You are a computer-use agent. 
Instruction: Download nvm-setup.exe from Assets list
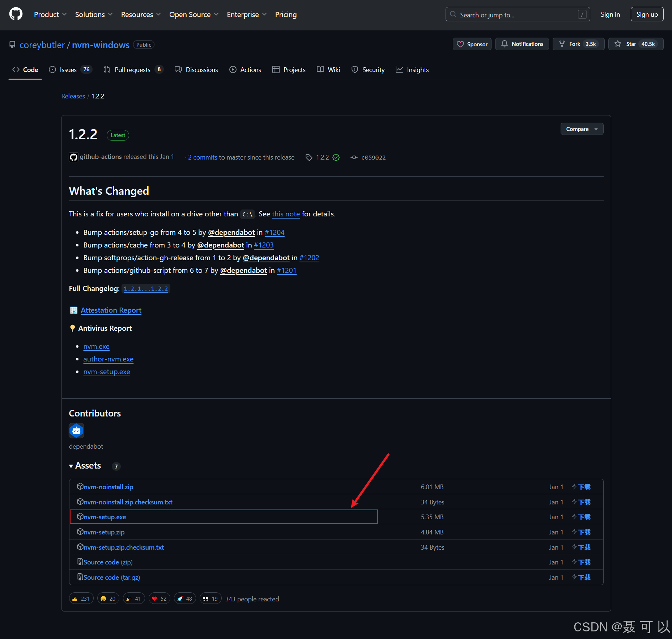105,517
